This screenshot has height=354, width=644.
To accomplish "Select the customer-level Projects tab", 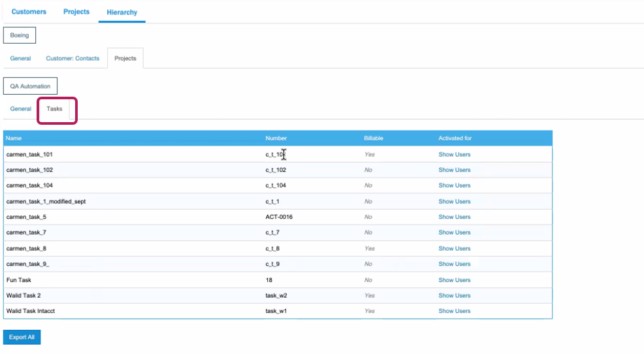I will point(125,59).
